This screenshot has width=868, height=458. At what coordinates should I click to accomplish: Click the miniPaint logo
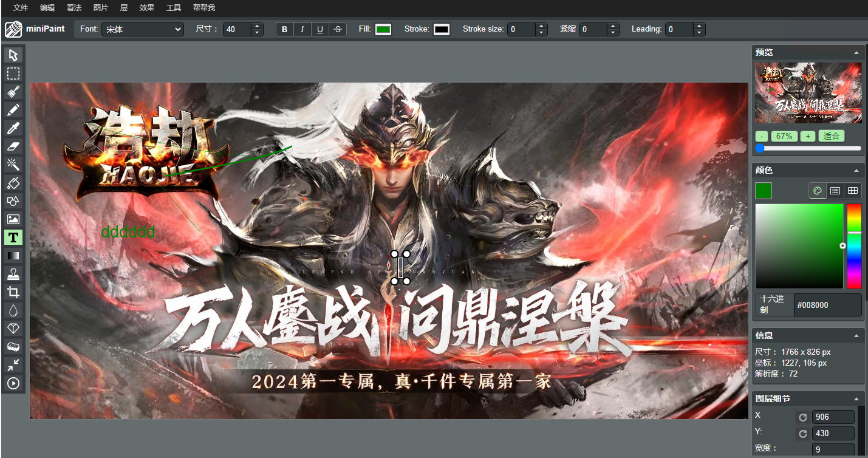[35, 29]
